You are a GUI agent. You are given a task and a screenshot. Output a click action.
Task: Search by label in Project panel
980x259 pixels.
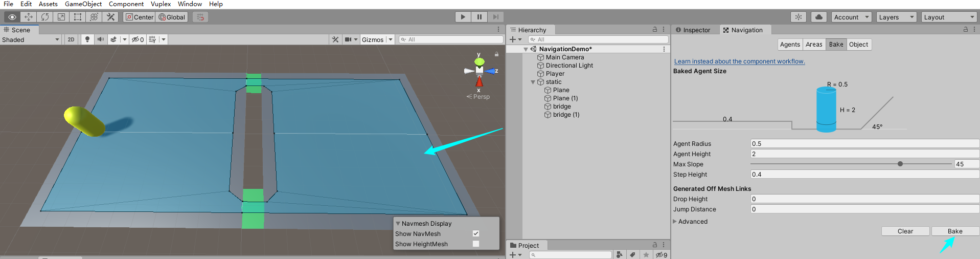(x=633, y=254)
